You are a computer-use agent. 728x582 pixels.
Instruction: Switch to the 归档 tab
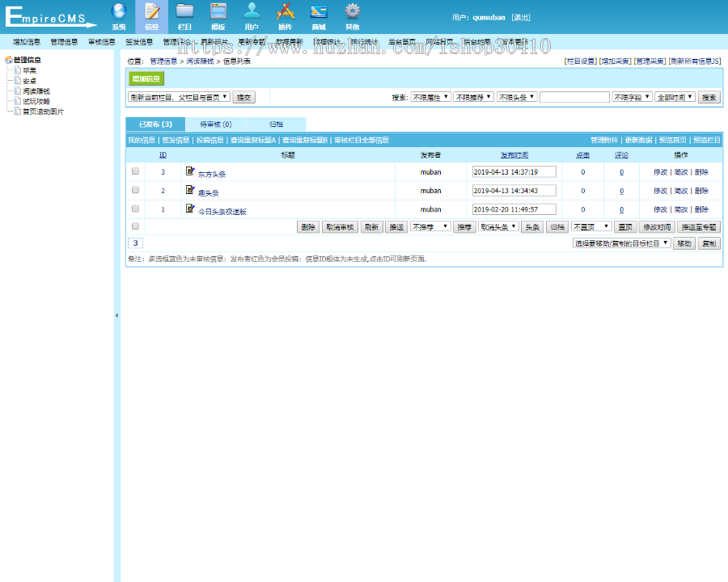coord(276,124)
